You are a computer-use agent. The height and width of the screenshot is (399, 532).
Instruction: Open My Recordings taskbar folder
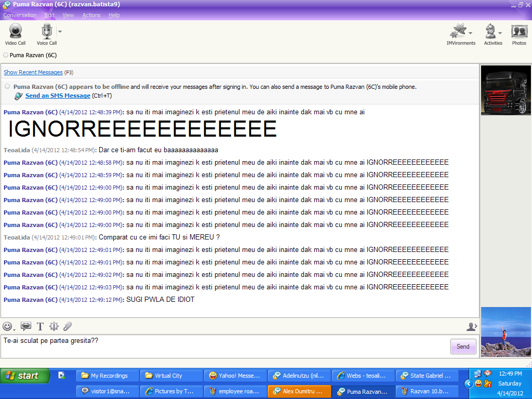tap(108, 376)
